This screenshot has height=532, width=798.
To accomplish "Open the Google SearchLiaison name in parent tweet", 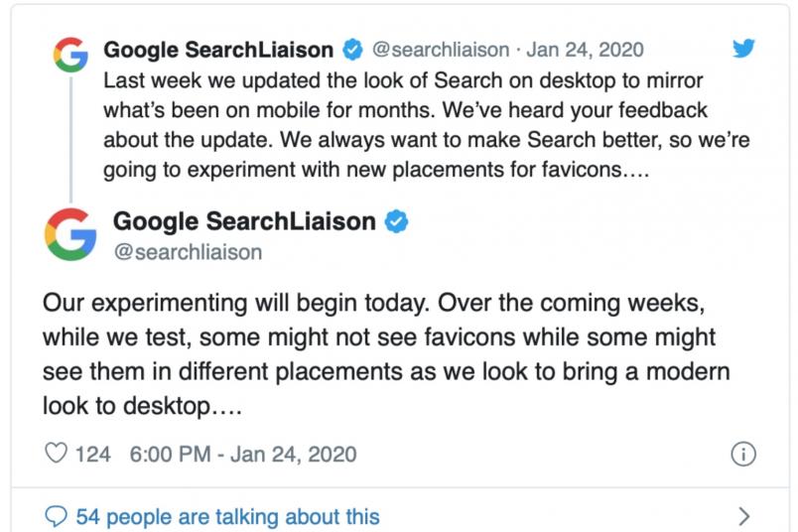I will pyautogui.click(x=218, y=50).
